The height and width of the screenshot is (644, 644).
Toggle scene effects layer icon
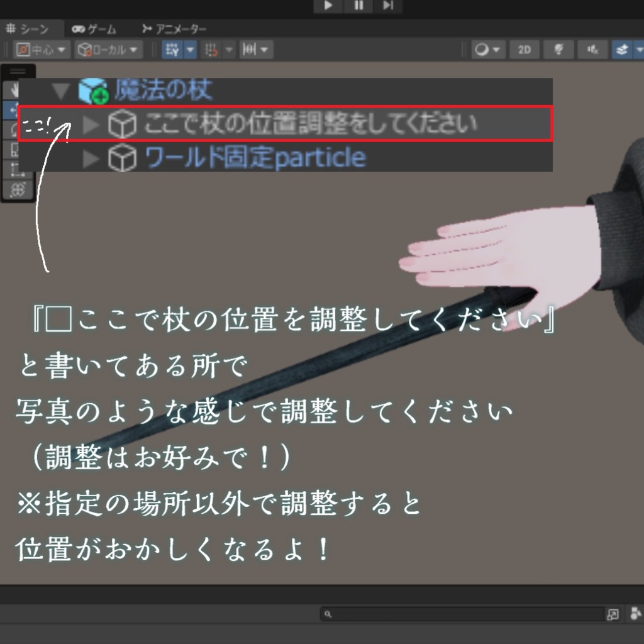[622, 50]
